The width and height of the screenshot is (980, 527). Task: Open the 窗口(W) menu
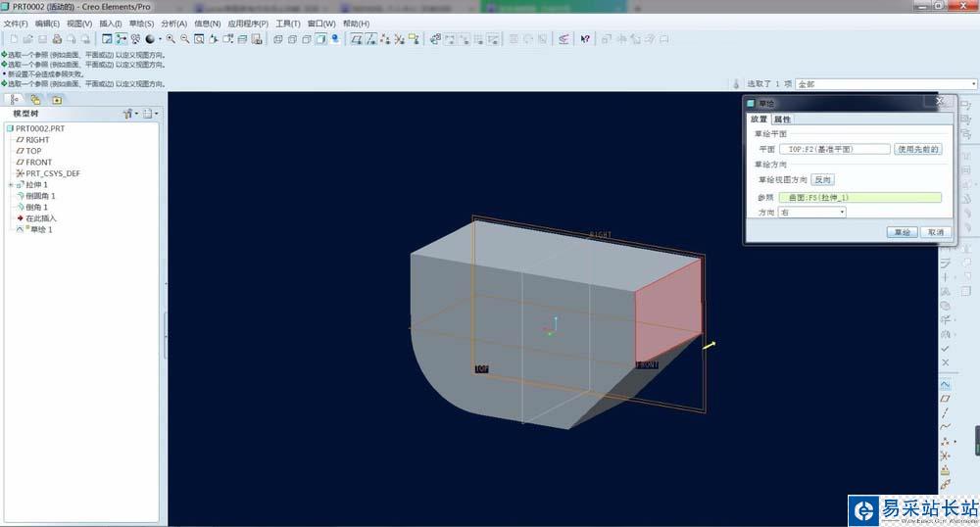point(321,24)
